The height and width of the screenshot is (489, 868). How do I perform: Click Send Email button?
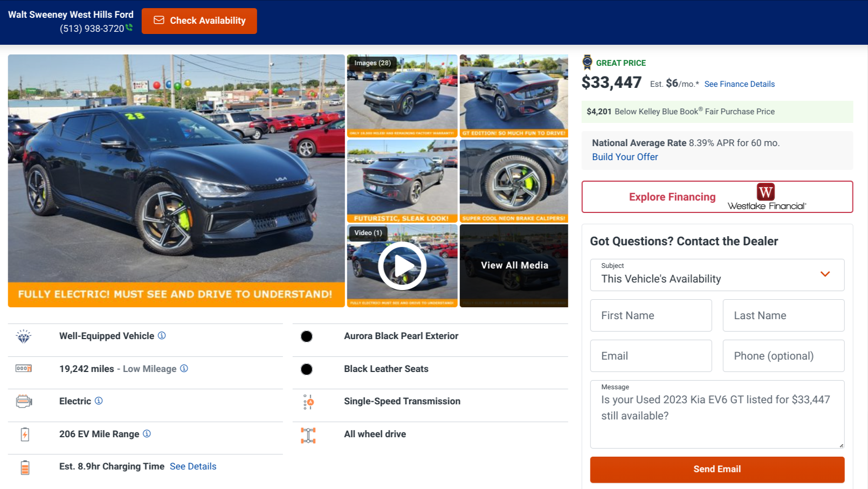(x=717, y=469)
